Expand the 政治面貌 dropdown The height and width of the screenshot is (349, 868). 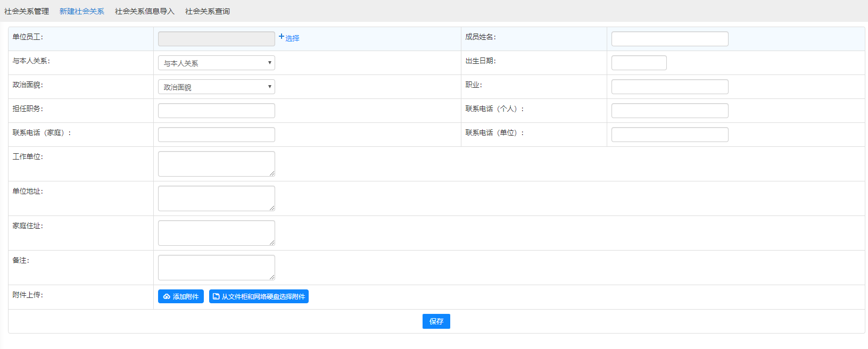point(216,87)
